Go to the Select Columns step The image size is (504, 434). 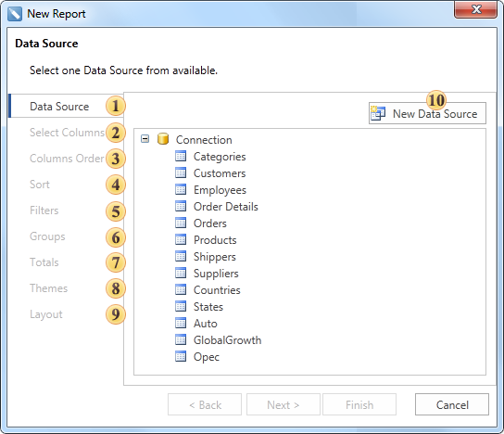[x=67, y=133]
